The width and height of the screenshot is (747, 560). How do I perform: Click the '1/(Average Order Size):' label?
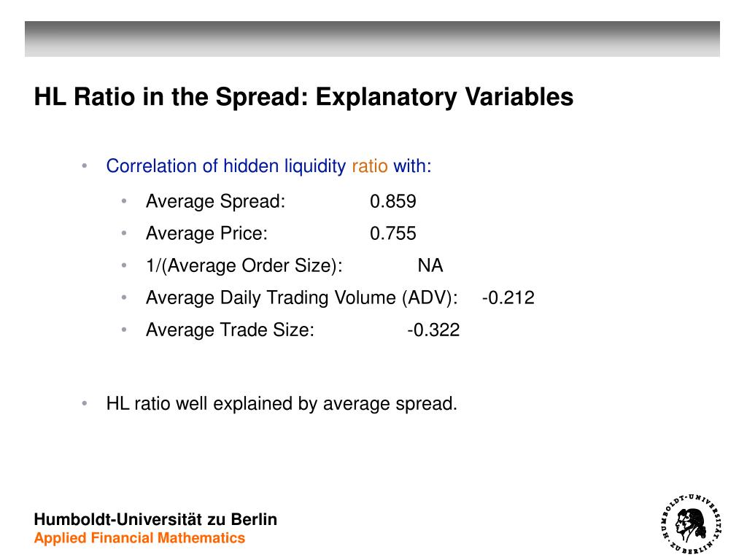[x=244, y=265]
